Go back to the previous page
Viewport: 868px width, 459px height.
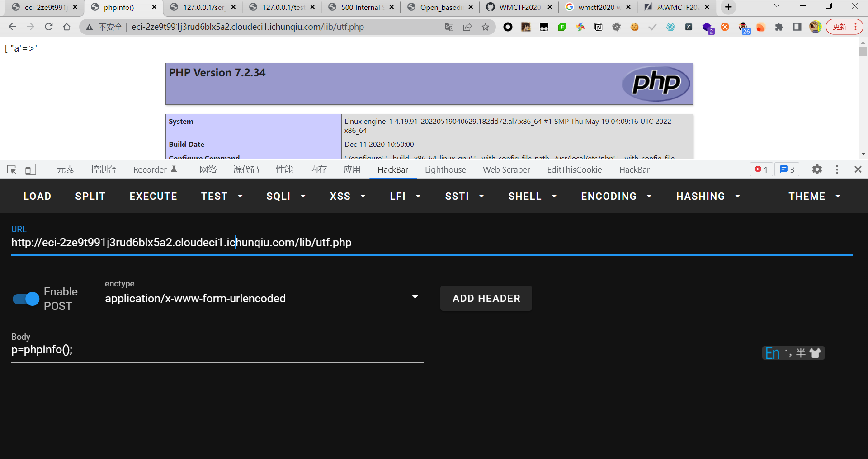(x=12, y=27)
